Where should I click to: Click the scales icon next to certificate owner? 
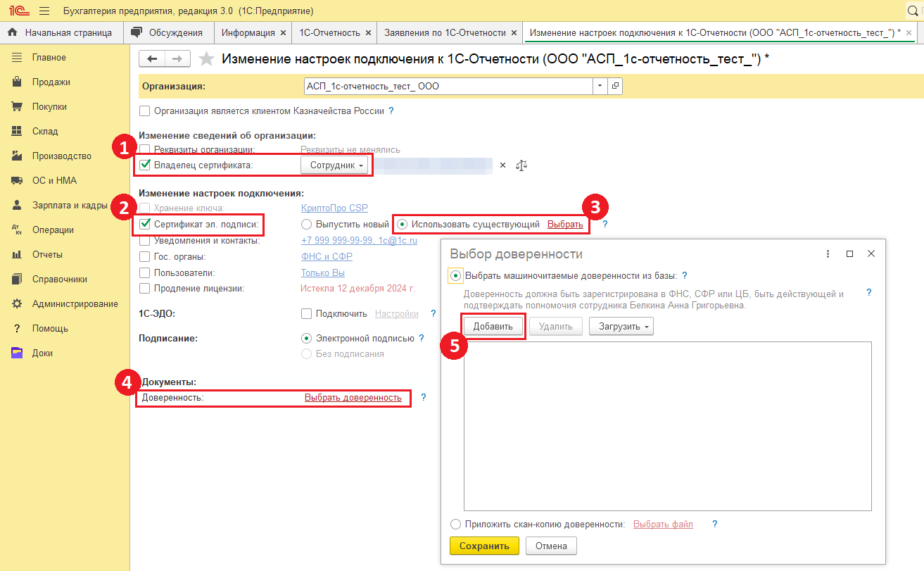[521, 165]
